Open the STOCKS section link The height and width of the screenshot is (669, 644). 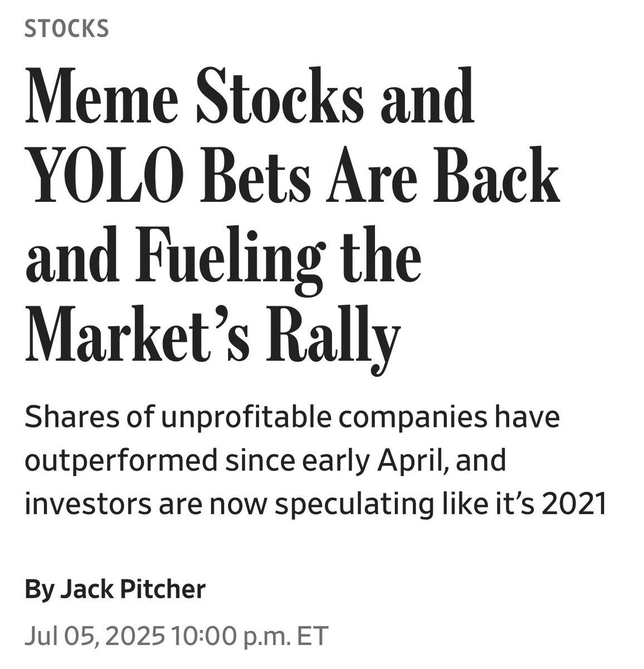pyautogui.click(x=67, y=29)
